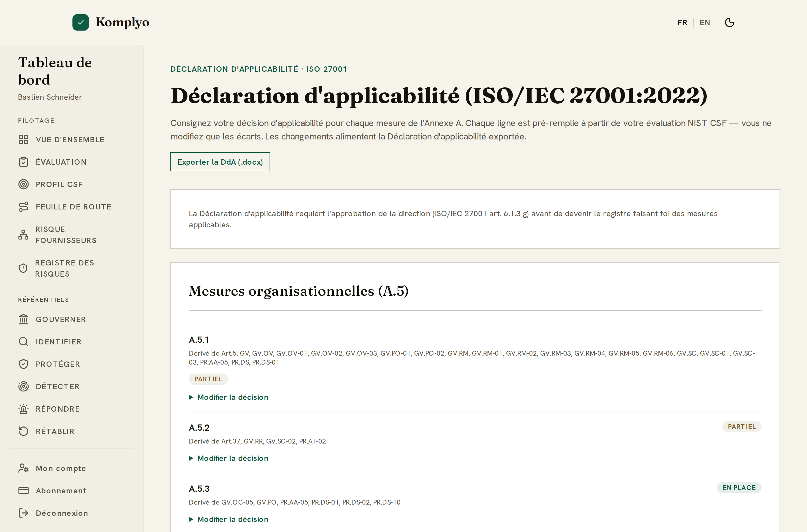Click the Mon compte user-settings icon
Screen dimensions: 807x532
pos(24,468)
